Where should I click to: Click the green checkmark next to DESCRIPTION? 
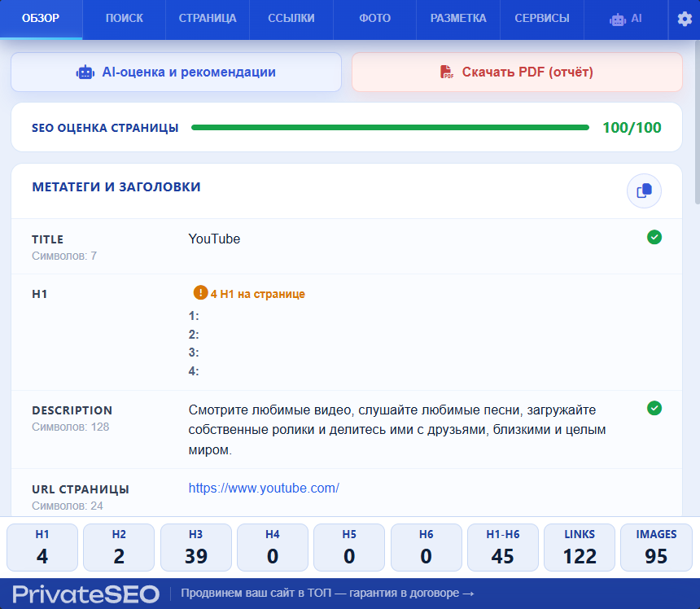point(654,408)
